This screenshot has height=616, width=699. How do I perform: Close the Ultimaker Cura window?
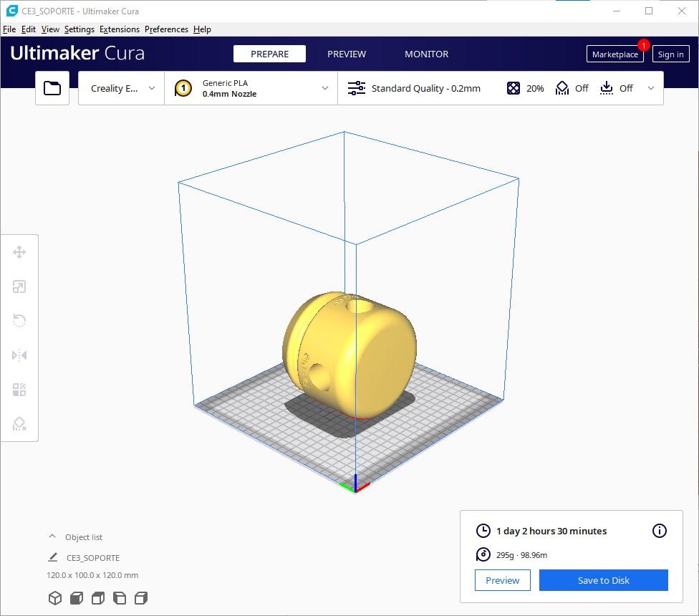coord(682,11)
